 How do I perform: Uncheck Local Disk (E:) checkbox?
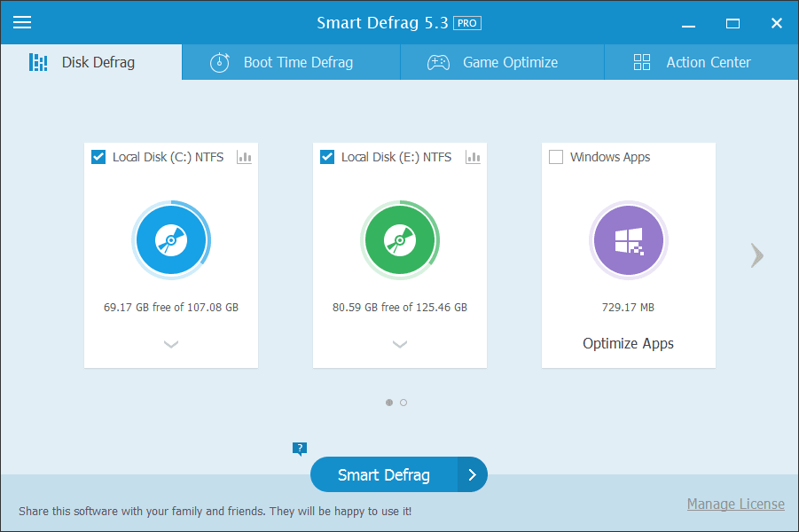[x=327, y=157]
